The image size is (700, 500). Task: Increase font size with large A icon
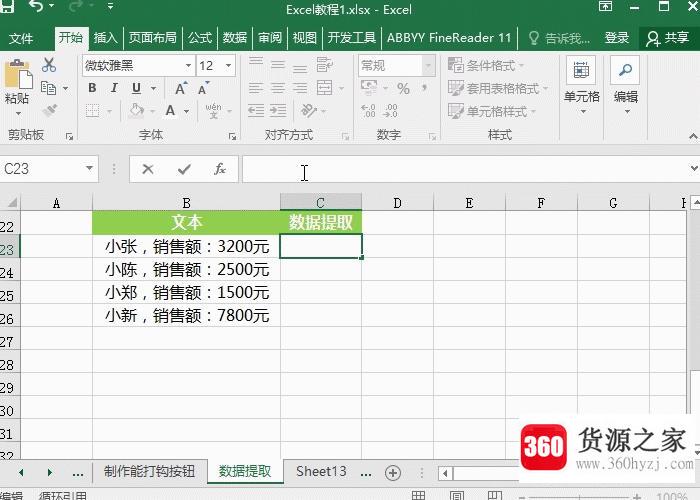[x=180, y=88]
